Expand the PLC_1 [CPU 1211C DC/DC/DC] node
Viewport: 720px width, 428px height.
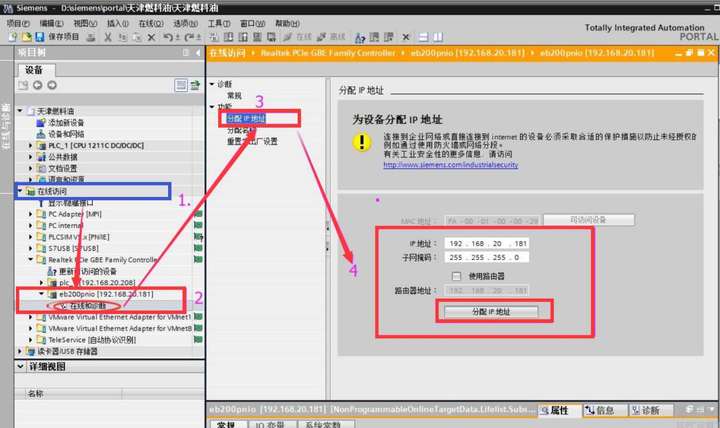pos(31,146)
